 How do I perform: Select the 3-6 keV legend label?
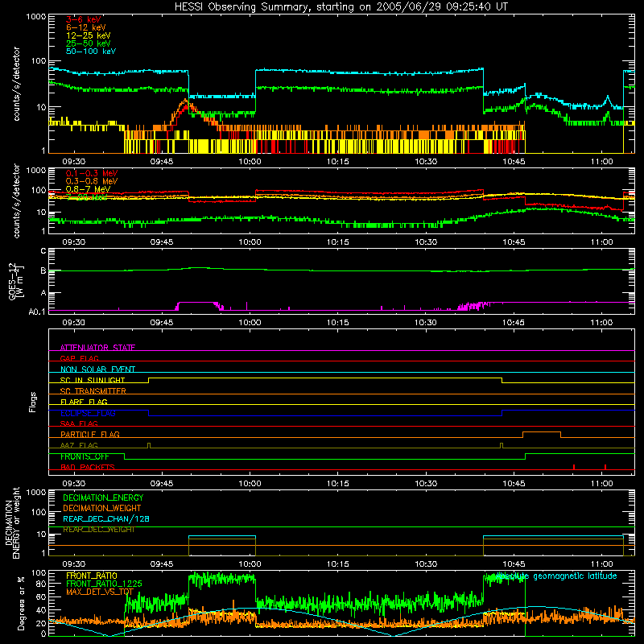coord(83,19)
